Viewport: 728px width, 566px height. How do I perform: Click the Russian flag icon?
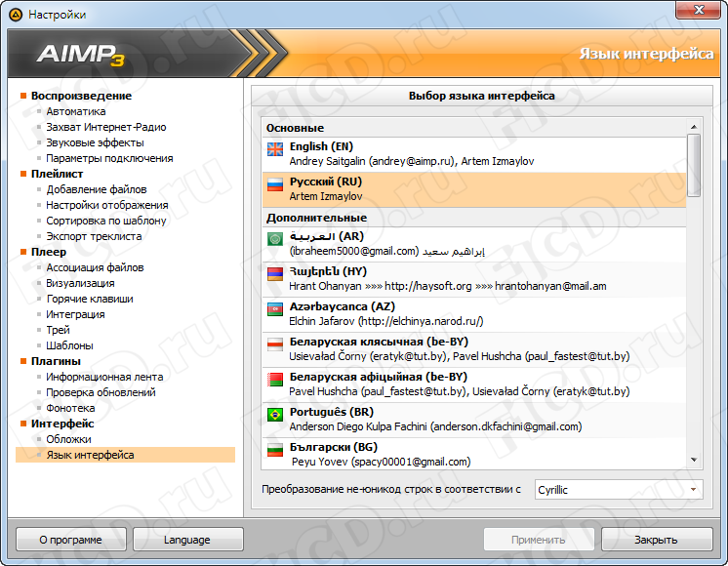(x=275, y=184)
